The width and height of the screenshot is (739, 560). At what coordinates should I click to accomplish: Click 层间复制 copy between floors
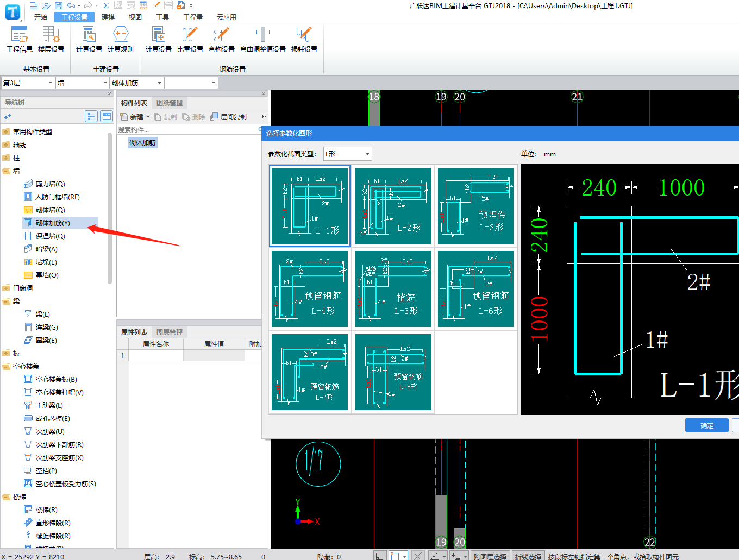(x=228, y=117)
